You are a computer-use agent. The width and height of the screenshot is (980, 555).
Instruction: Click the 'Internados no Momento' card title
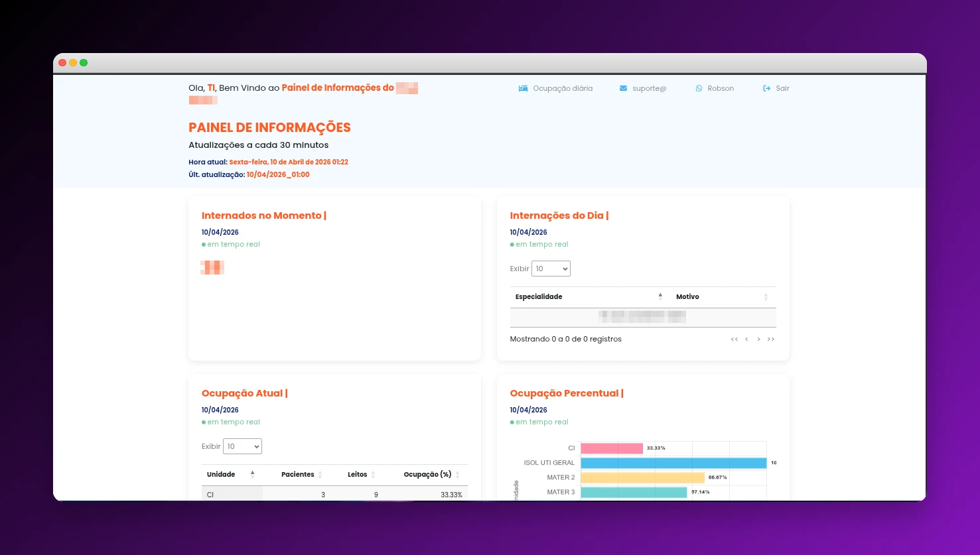pyautogui.click(x=264, y=216)
